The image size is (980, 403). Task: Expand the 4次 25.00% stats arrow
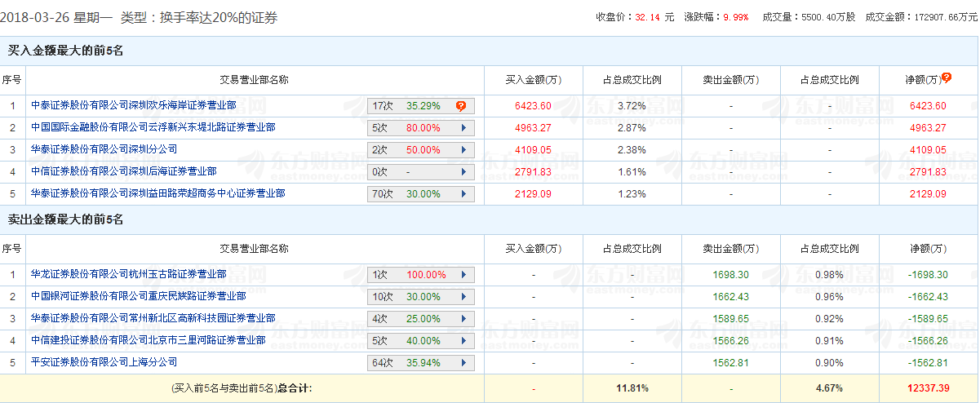pyautogui.click(x=463, y=319)
